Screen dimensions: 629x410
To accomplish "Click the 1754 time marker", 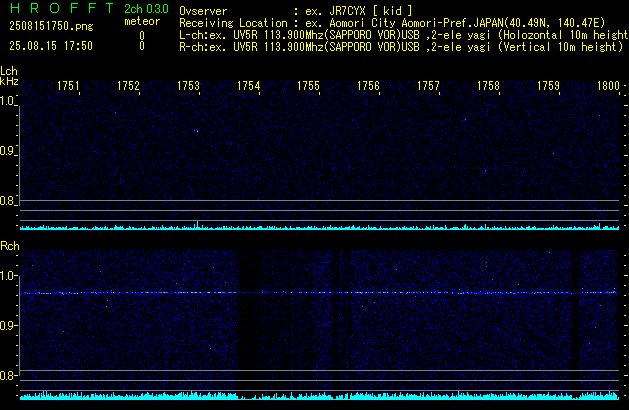I will coord(248,86).
